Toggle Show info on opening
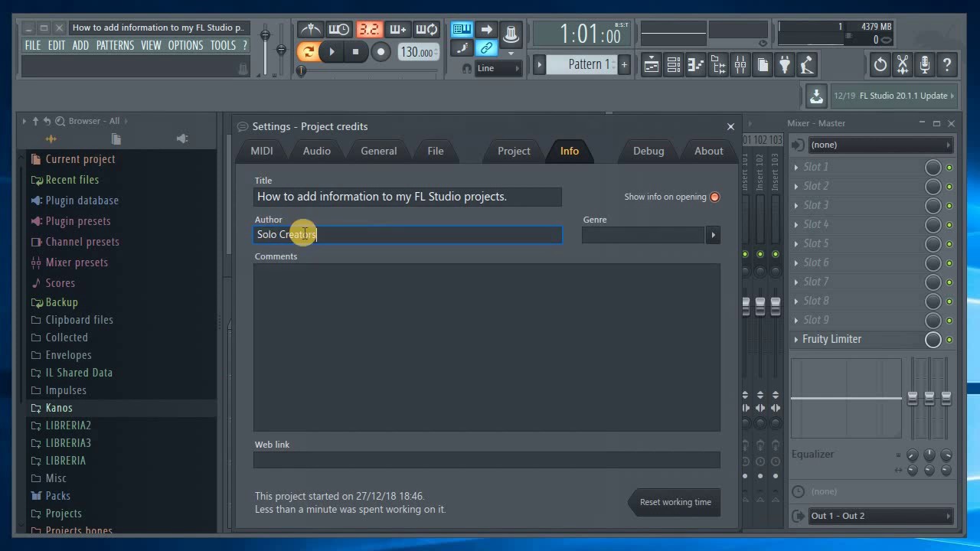The image size is (980, 551). (714, 197)
